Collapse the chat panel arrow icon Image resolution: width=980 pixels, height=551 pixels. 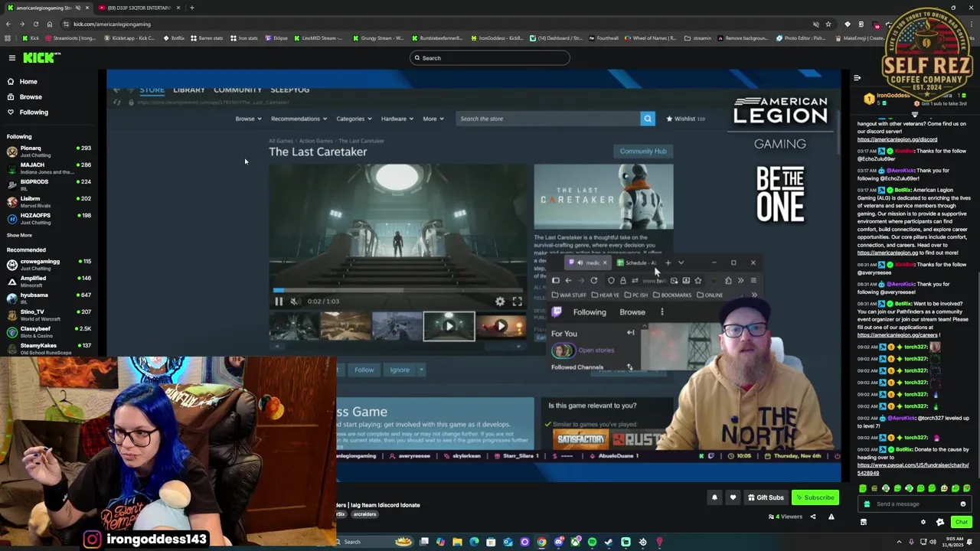click(857, 78)
